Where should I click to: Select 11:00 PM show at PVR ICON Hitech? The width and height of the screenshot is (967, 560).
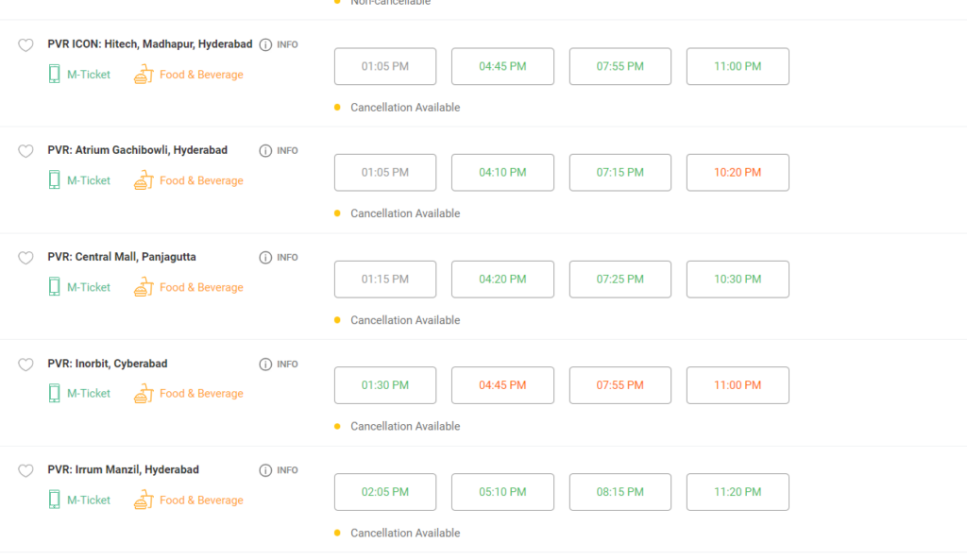point(738,66)
